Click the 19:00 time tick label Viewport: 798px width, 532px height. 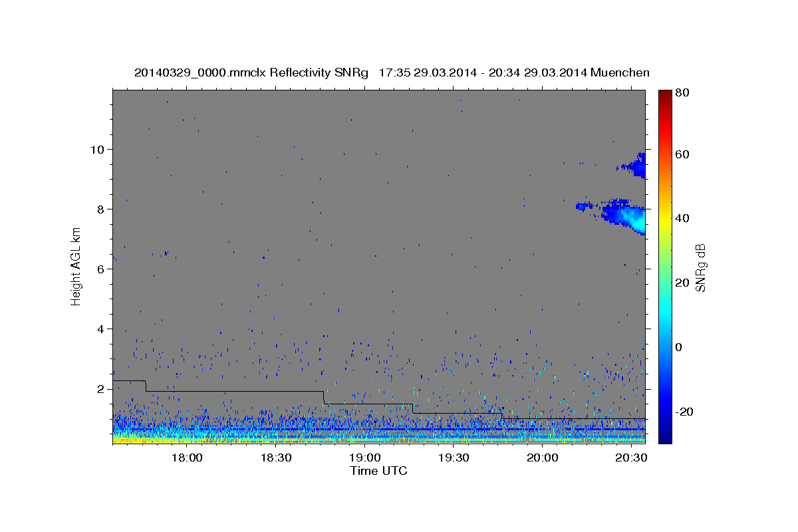[364, 459]
